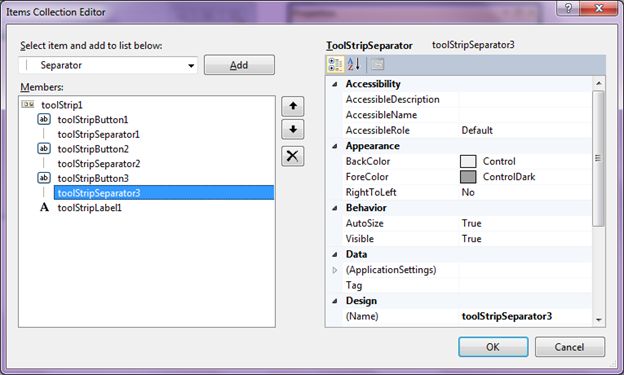The width and height of the screenshot is (624, 375).
Task: Click the property grid scroll down arrow
Action: [x=599, y=320]
